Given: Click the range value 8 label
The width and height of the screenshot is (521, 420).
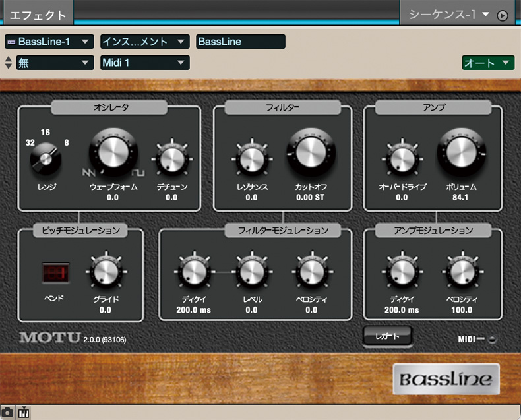Looking at the screenshot, I should click(67, 142).
